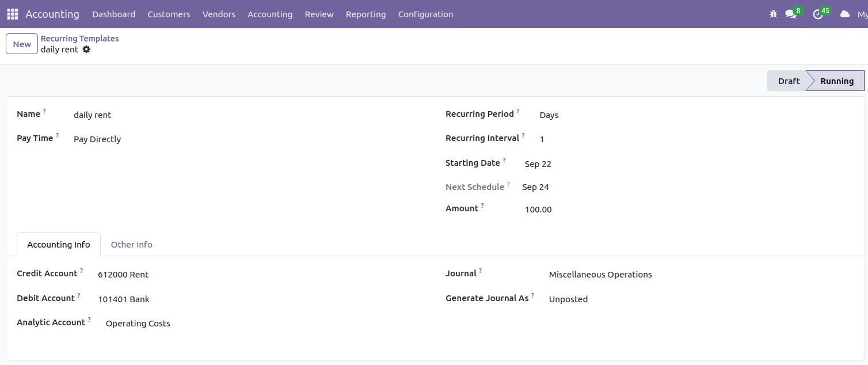The image size is (868, 365).
Task: Set the status to Draft
Action: (789, 81)
